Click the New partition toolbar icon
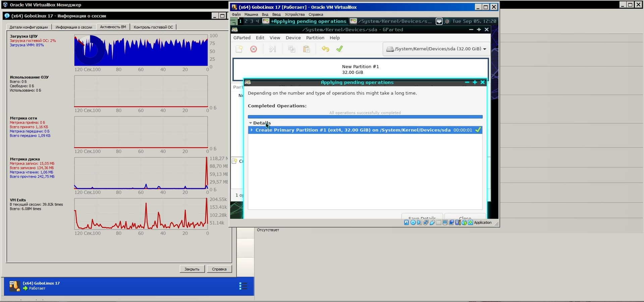The height and width of the screenshot is (302, 644). pyautogui.click(x=239, y=49)
